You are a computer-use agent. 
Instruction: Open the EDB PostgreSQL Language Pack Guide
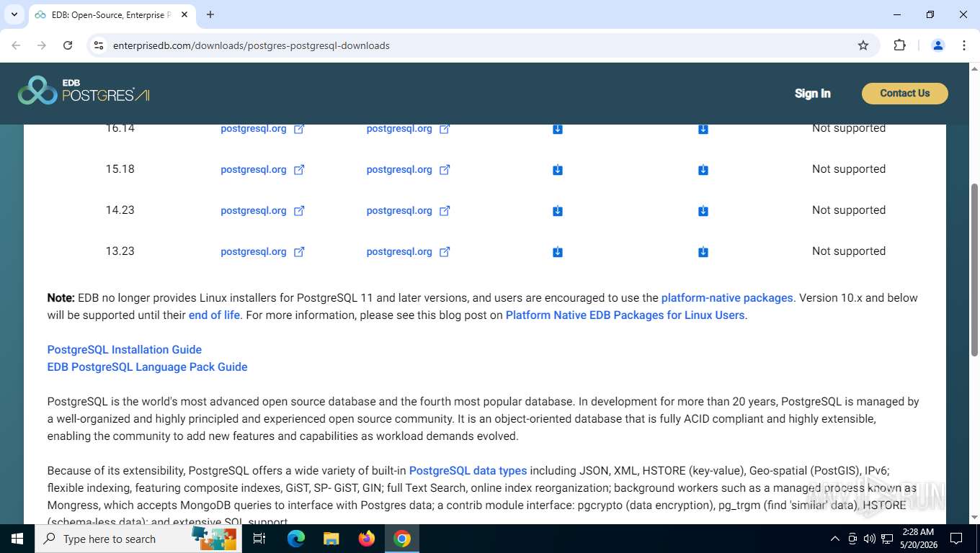click(x=147, y=367)
